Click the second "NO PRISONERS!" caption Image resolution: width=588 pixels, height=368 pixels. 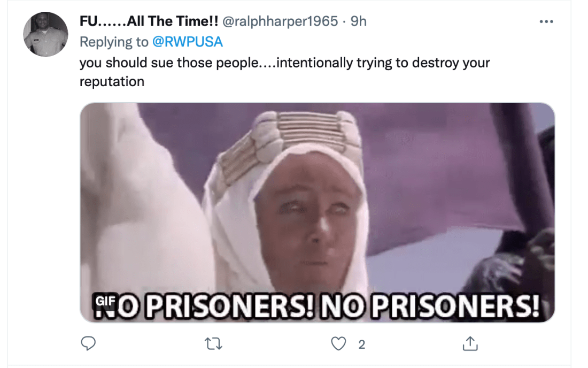(x=430, y=306)
